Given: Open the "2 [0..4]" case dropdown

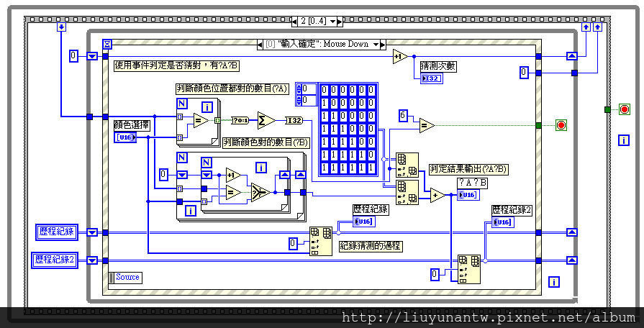Looking at the screenshot, I should [x=332, y=22].
